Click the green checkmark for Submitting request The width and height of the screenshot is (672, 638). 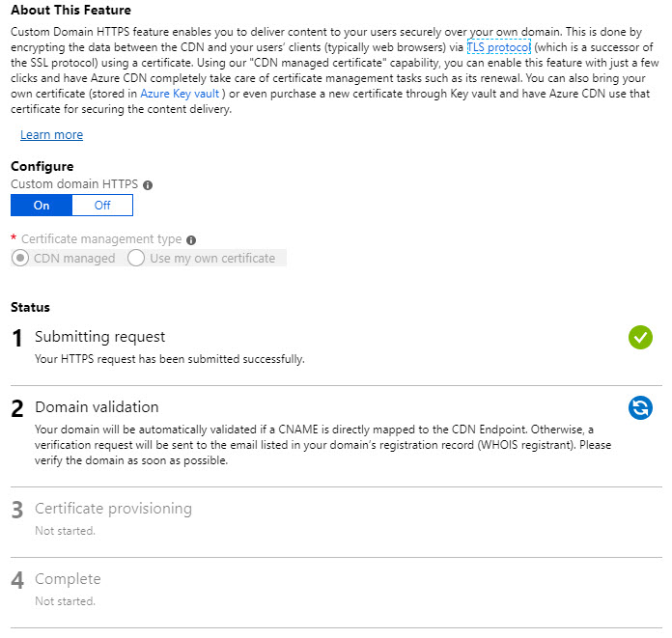tap(640, 337)
